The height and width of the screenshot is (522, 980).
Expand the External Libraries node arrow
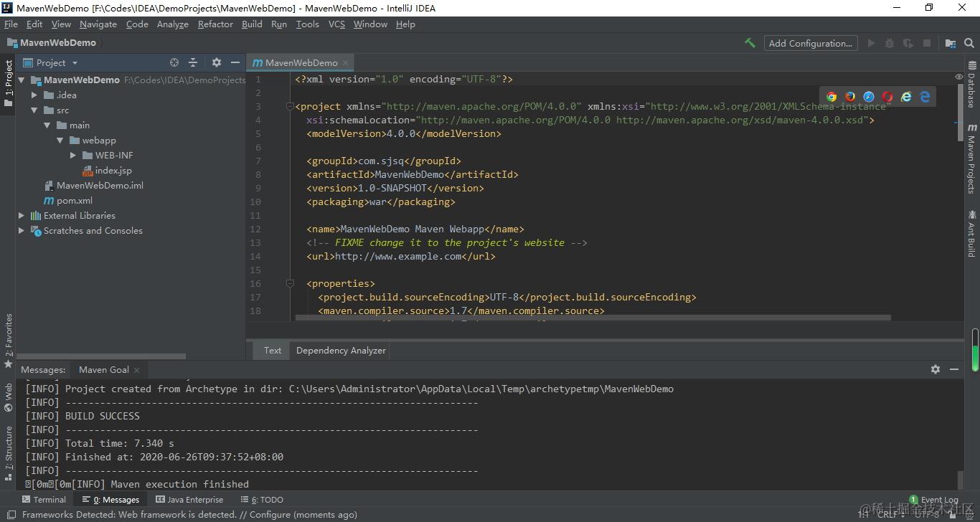(22, 216)
